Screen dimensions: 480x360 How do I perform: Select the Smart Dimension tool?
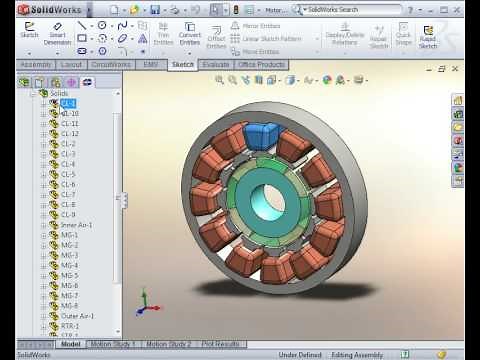57,34
